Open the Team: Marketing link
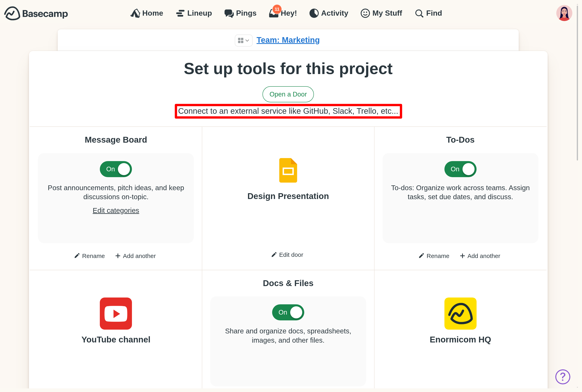 click(288, 40)
